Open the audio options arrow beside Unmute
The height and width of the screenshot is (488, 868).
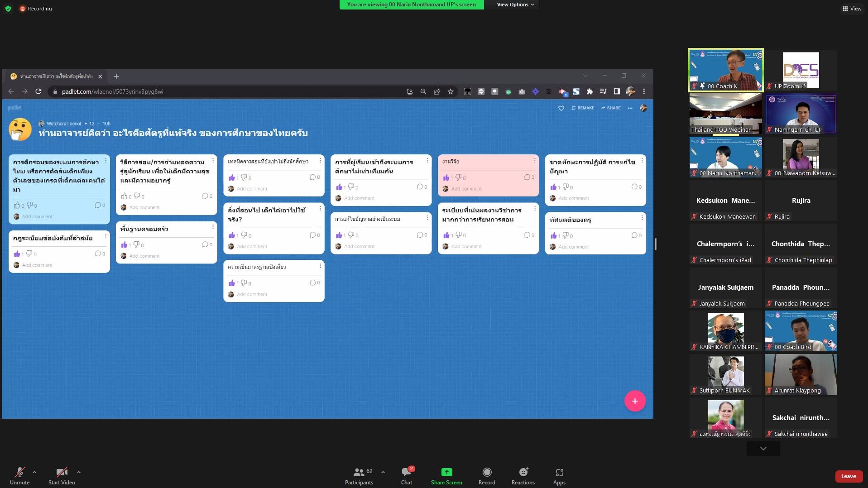[34, 472]
